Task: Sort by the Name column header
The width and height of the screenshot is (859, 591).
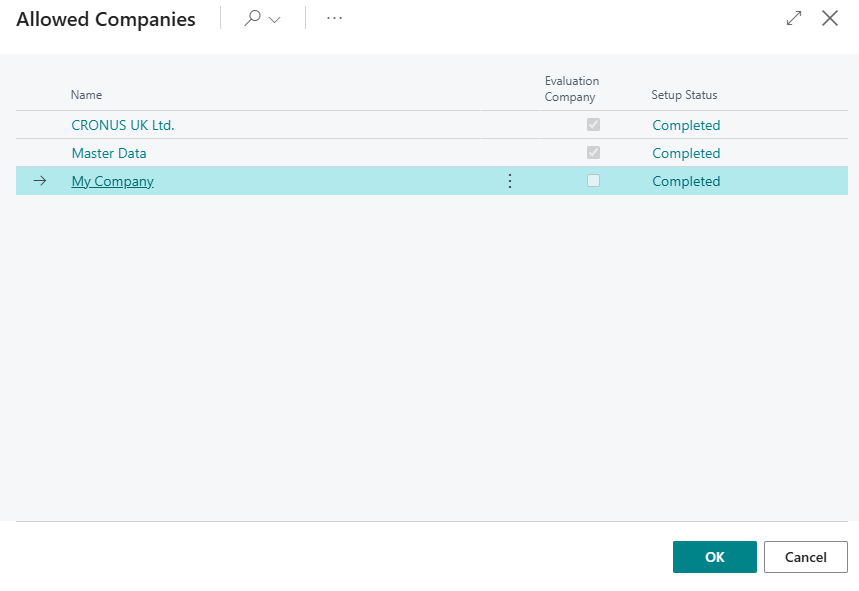Action: tap(86, 95)
